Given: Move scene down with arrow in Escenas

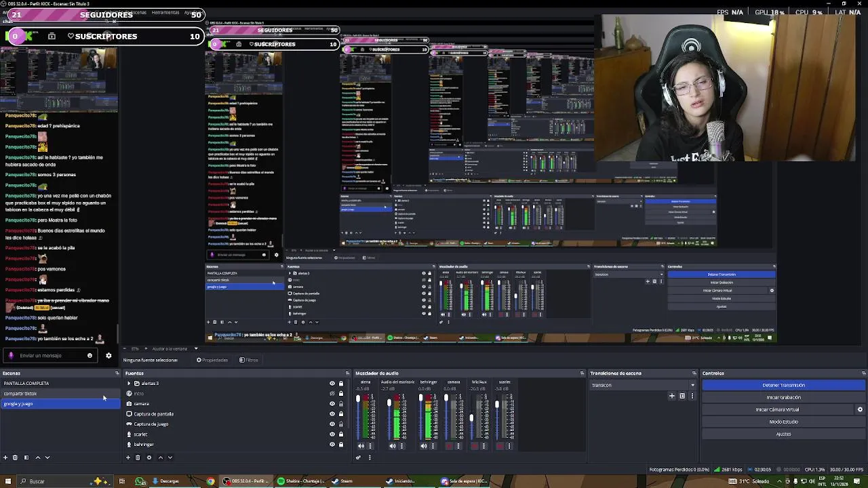Looking at the screenshot, I should tap(47, 457).
